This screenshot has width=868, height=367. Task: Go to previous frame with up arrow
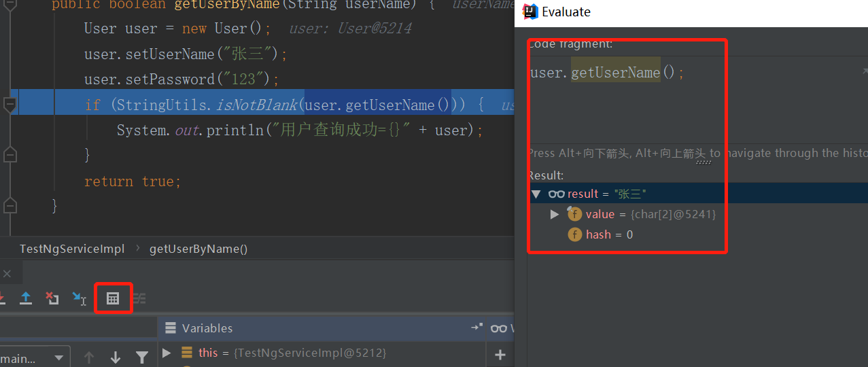pos(89,357)
